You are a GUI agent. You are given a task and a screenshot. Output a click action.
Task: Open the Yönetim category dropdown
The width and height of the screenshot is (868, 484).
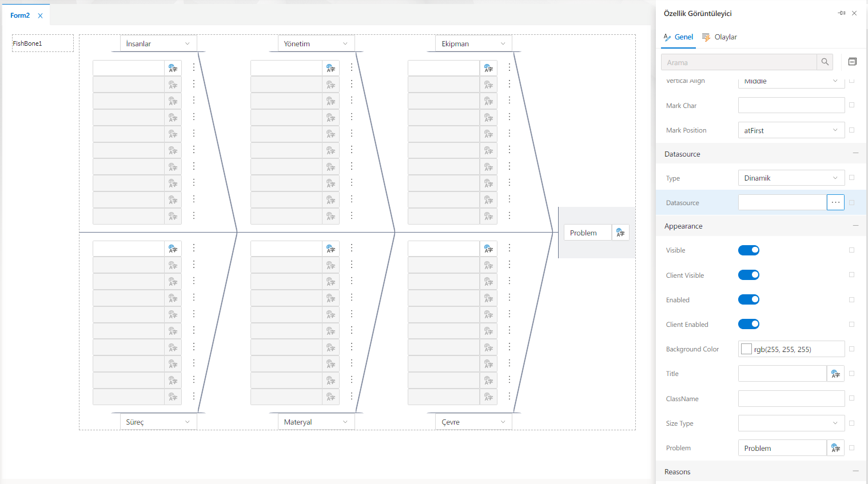(x=316, y=43)
